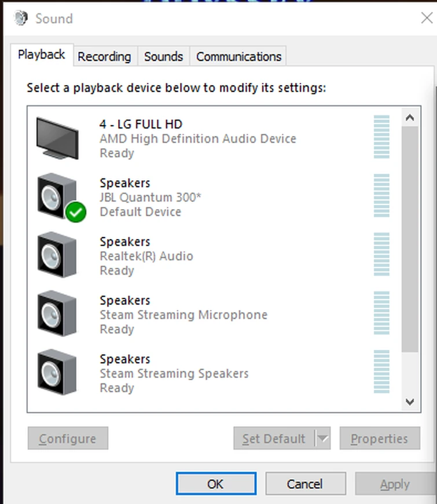Close the Sound dialog window
This screenshot has height=504, width=437.
point(426,18)
